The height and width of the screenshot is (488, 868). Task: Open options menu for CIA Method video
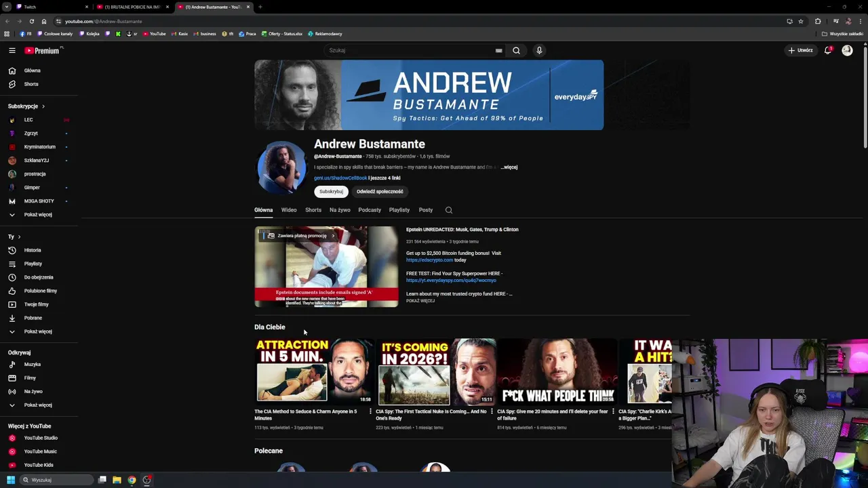[x=370, y=411]
